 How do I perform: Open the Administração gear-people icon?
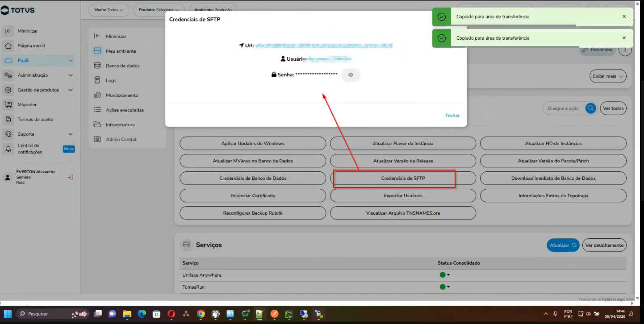pyautogui.click(x=8, y=75)
